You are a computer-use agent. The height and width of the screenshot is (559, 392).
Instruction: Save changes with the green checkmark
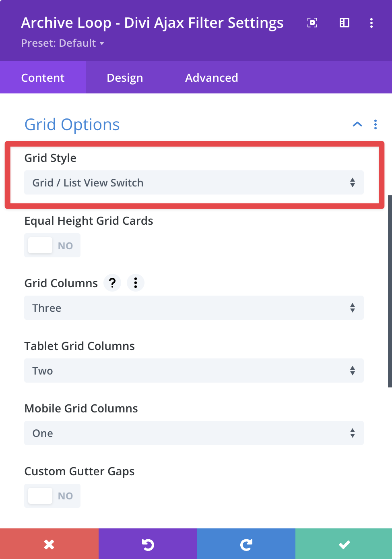(x=344, y=545)
